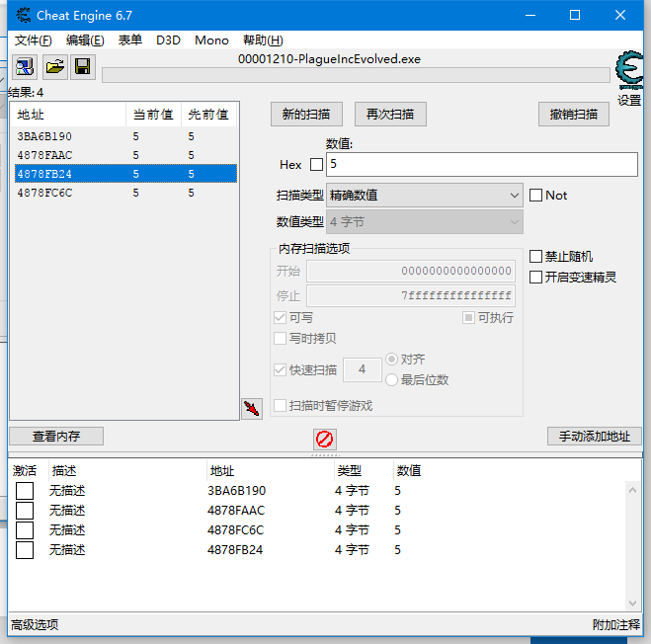Open 扫描类型 精确数值 dropdown
The height and width of the screenshot is (644, 651).
coord(425,196)
